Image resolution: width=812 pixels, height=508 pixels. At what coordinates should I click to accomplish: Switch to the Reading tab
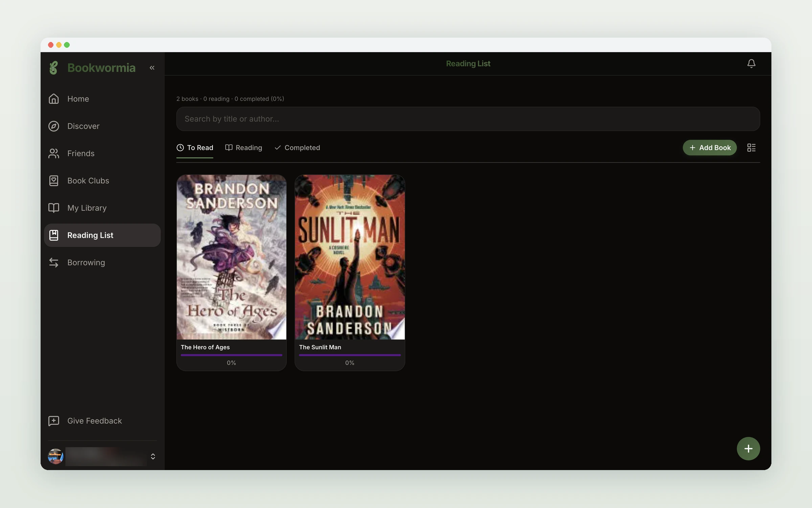pyautogui.click(x=244, y=148)
